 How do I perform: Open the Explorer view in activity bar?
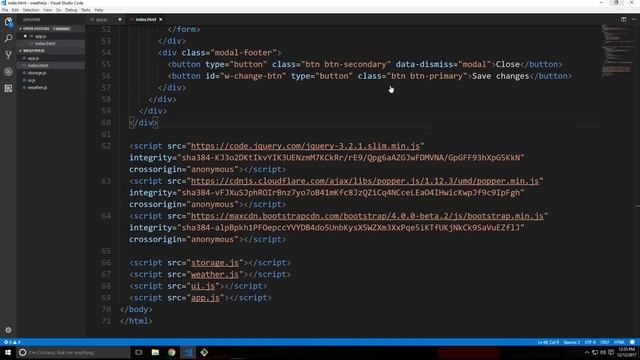point(8,22)
